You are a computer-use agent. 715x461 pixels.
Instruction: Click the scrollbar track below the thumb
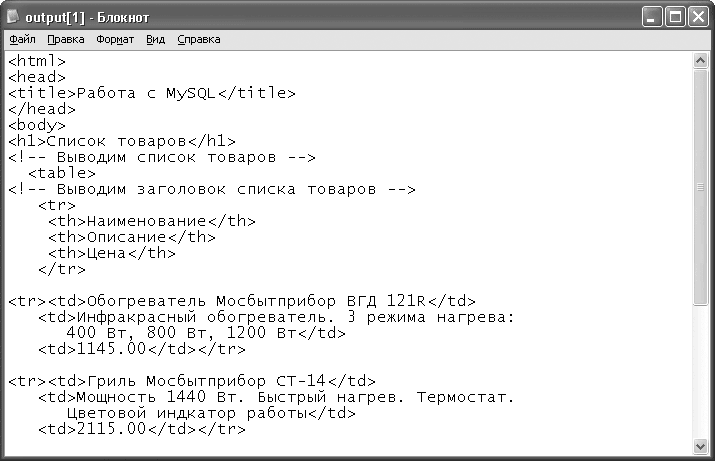tap(700, 372)
